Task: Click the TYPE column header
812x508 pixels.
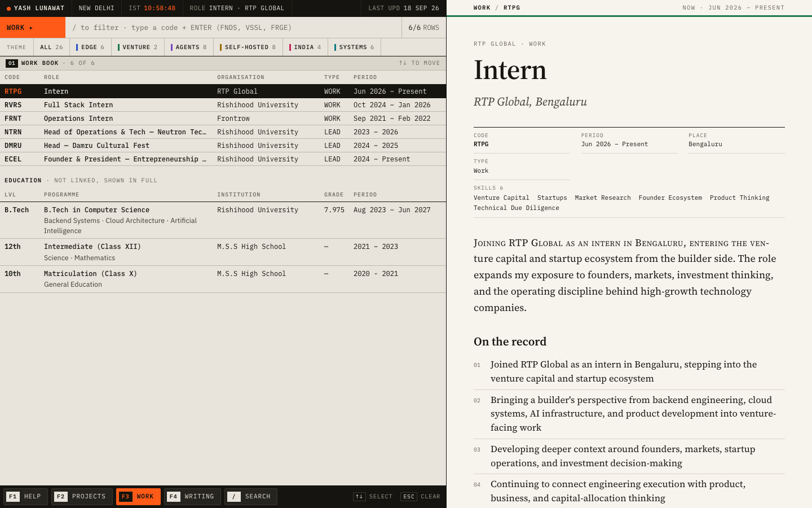Action: [x=332, y=77]
